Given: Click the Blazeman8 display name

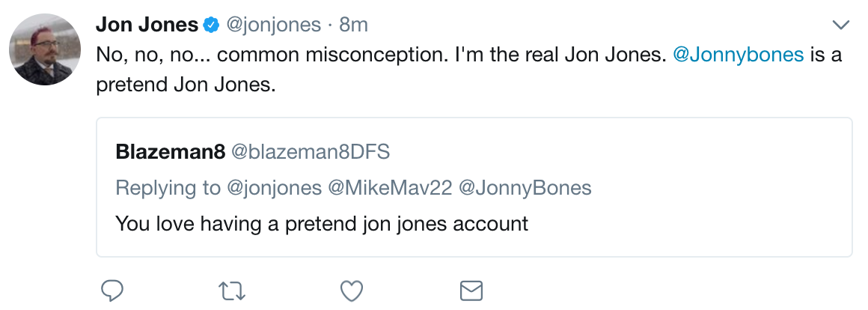Looking at the screenshot, I should [x=171, y=152].
